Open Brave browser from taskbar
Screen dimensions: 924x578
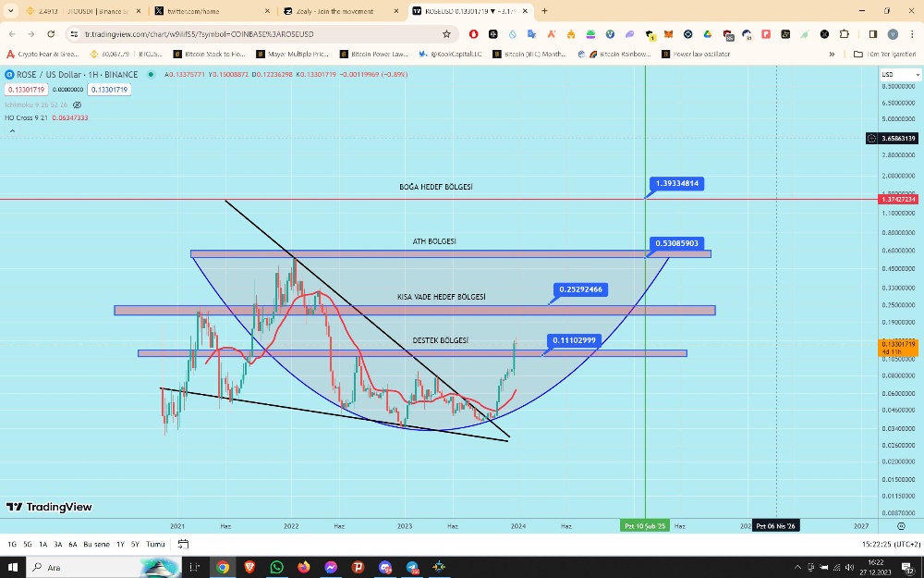[249, 567]
